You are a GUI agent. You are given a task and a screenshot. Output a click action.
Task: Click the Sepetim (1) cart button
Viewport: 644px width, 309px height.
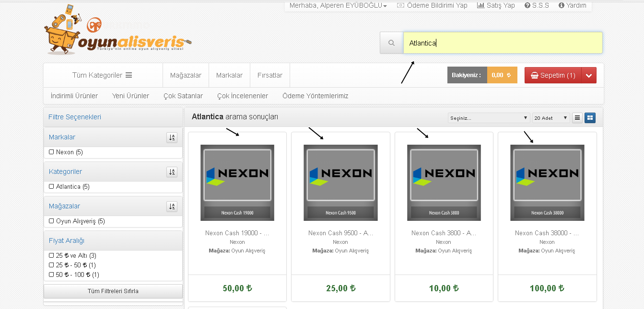[x=553, y=75]
